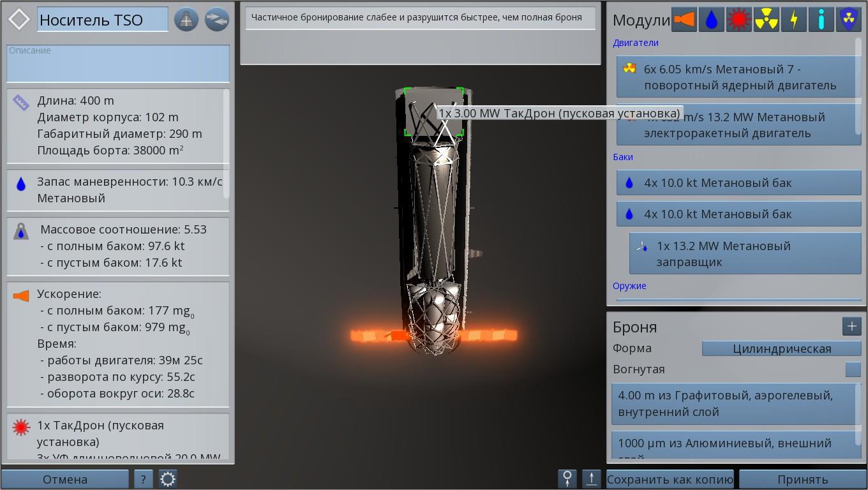Select the 1x 13.2 MW Метановый заправщик module

click(745, 254)
